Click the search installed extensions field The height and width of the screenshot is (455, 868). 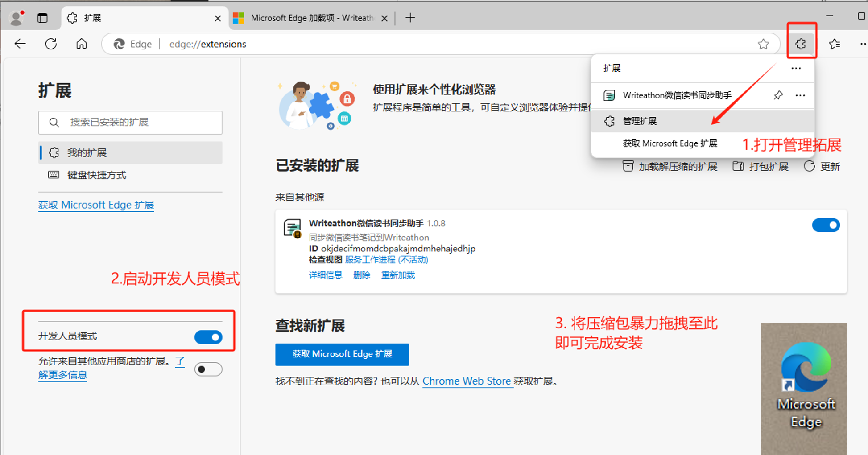tap(130, 123)
